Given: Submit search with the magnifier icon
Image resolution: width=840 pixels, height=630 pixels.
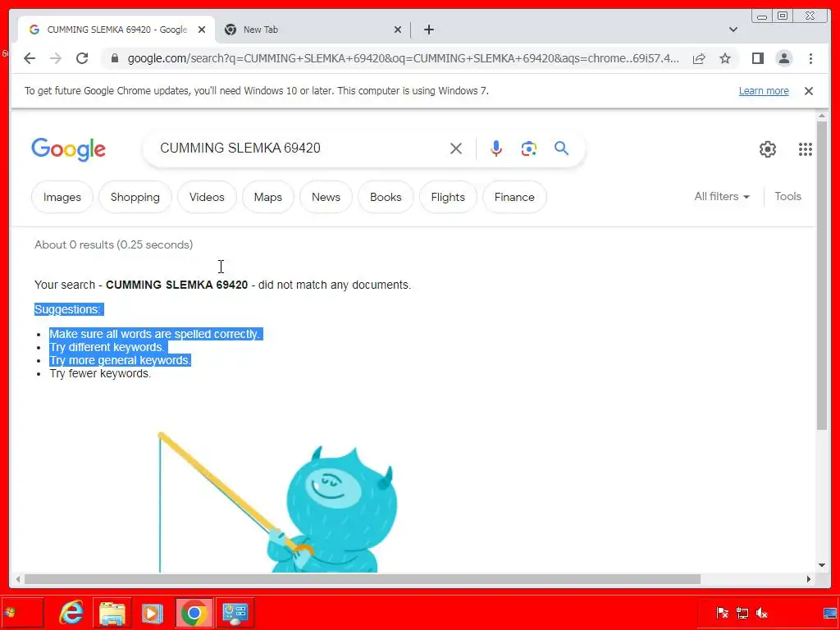Looking at the screenshot, I should pyautogui.click(x=561, y=148).
